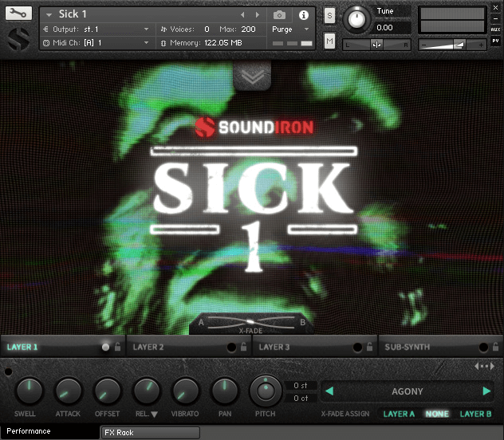This screenshot has height=440, width=504.
Task: Select next instrument with right arrow
Action: click(x=257, y=14)
